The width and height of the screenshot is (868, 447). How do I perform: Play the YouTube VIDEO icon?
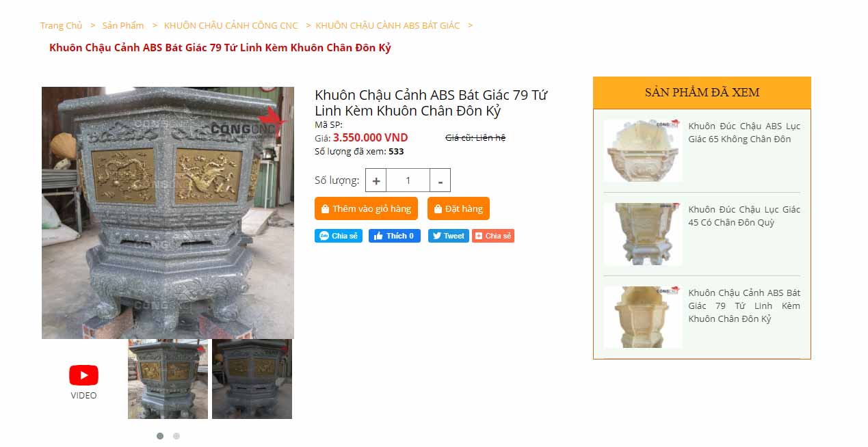[83, 375]
